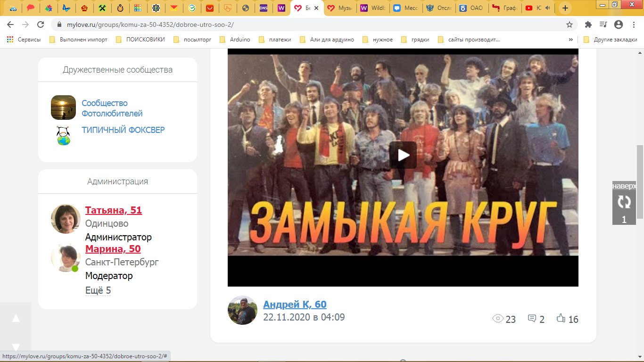Open the Музы mylove tab

pyautogui.click(x=339, y=8)
